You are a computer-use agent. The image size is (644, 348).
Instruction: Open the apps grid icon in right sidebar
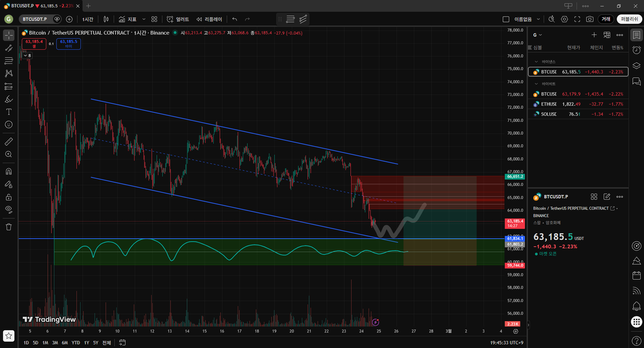click(636, 322)
